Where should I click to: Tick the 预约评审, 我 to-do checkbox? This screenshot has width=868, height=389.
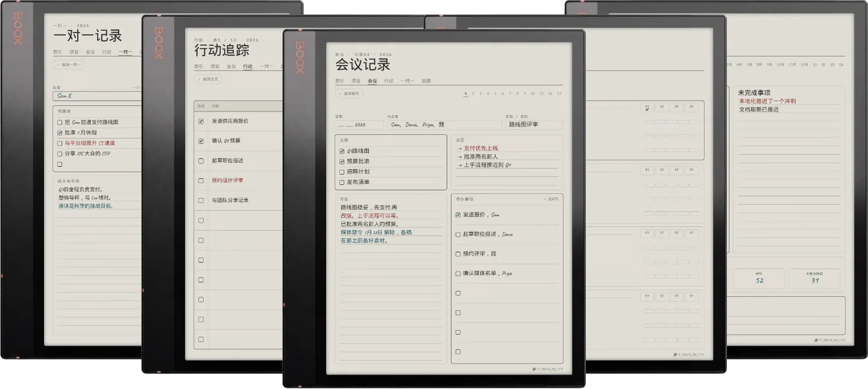click(458, 254)
